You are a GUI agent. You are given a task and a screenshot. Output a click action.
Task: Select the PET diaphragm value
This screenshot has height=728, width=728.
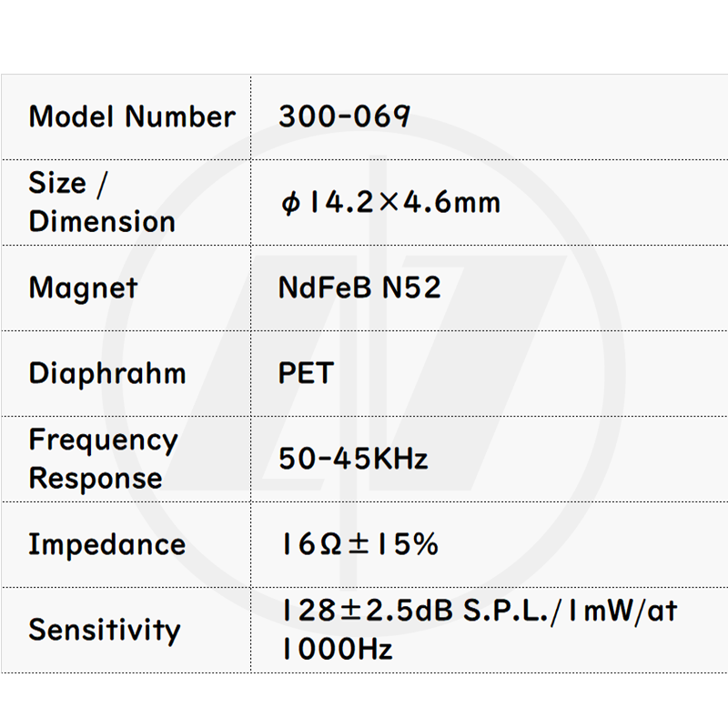pos(306,373)
